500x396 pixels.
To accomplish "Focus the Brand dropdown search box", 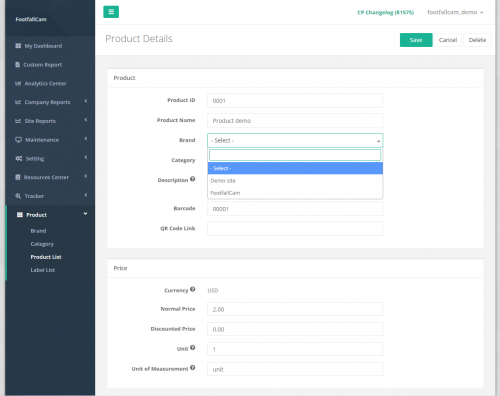I will [x=295, y=155].
